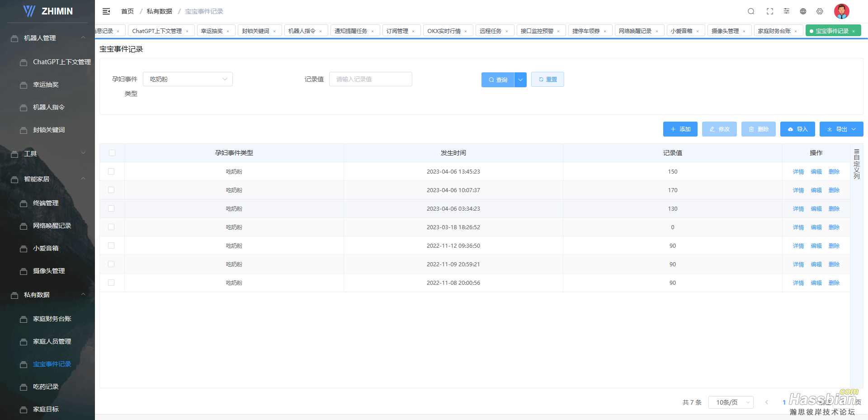Check the row dated 2023-04-06 03:34:23
This screenshot has width=868, height=420.
pyautogui.click(x=111, y=208)
